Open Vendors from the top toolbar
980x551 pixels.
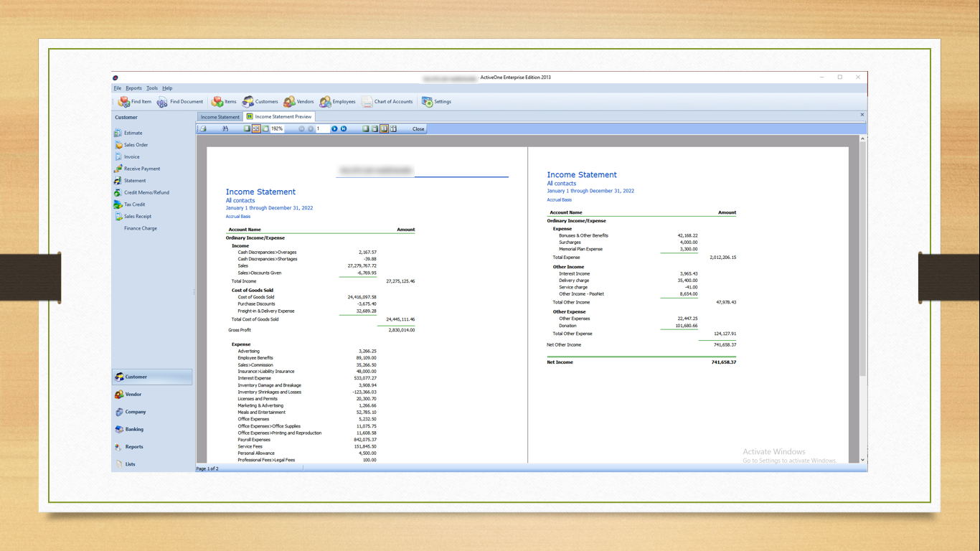(x=298, y=102)
